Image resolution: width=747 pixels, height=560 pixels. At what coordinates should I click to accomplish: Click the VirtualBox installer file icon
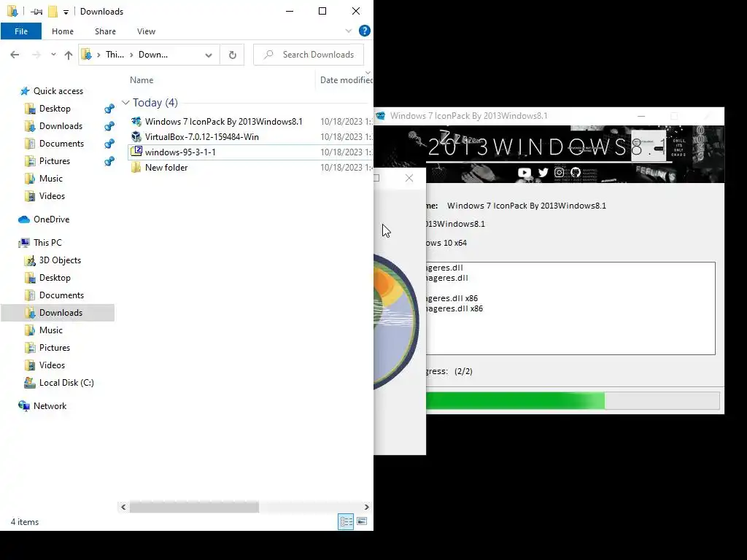pos(136,136)
